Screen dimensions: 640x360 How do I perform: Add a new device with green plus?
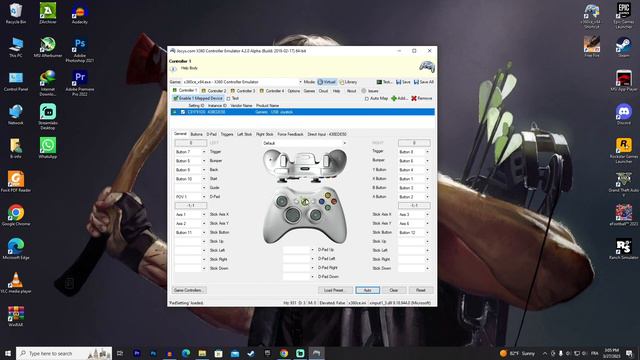[x=400, y=98]
